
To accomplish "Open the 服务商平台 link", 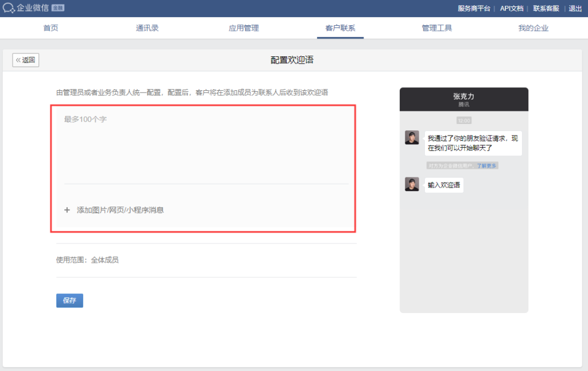I will (x=474, y=8).
